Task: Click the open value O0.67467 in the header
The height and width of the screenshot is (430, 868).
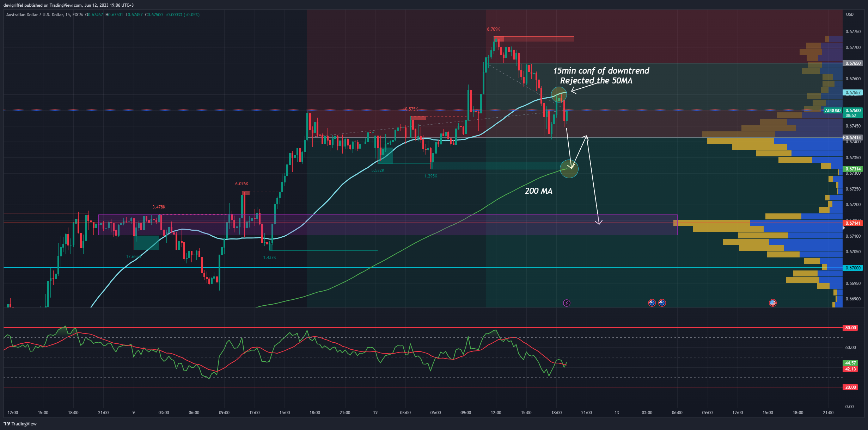Action: pos(94,15)
